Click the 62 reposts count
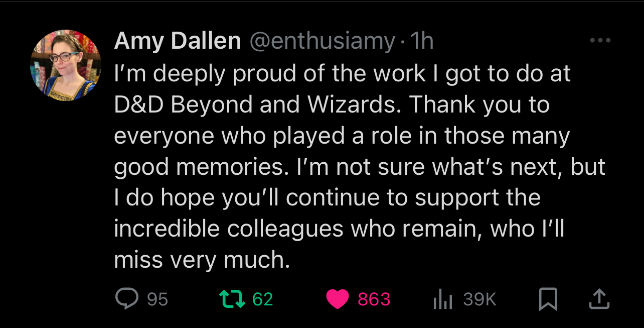The height and width of the screenshot is (328, 644). pos(263,299)
